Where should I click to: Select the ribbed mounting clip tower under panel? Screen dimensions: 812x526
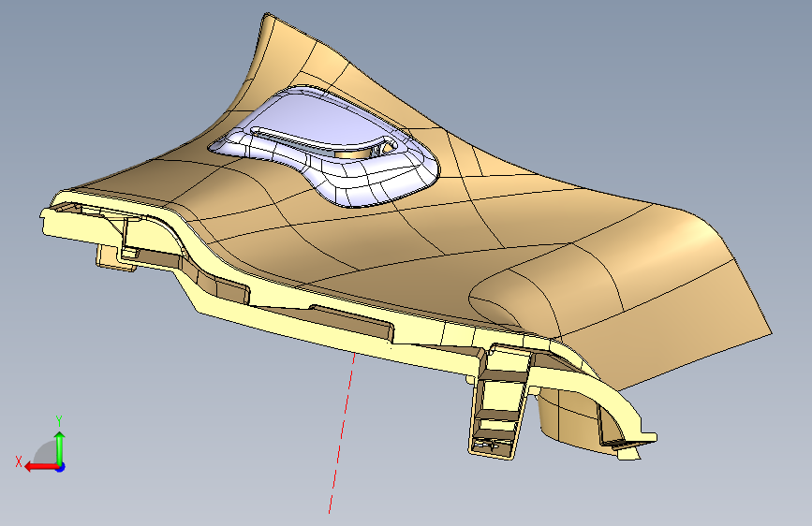point(500,402)
